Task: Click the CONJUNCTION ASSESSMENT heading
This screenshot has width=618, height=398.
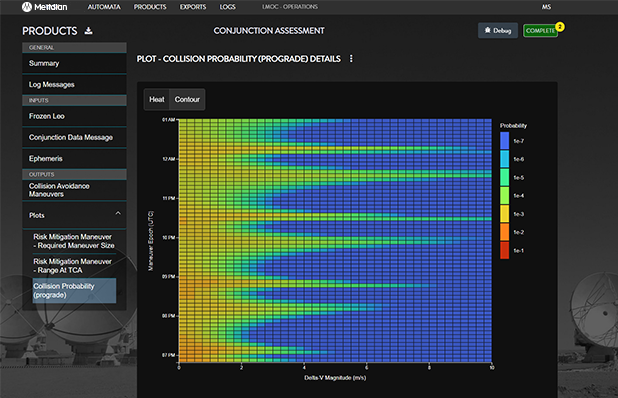Action: click(269, 31)
